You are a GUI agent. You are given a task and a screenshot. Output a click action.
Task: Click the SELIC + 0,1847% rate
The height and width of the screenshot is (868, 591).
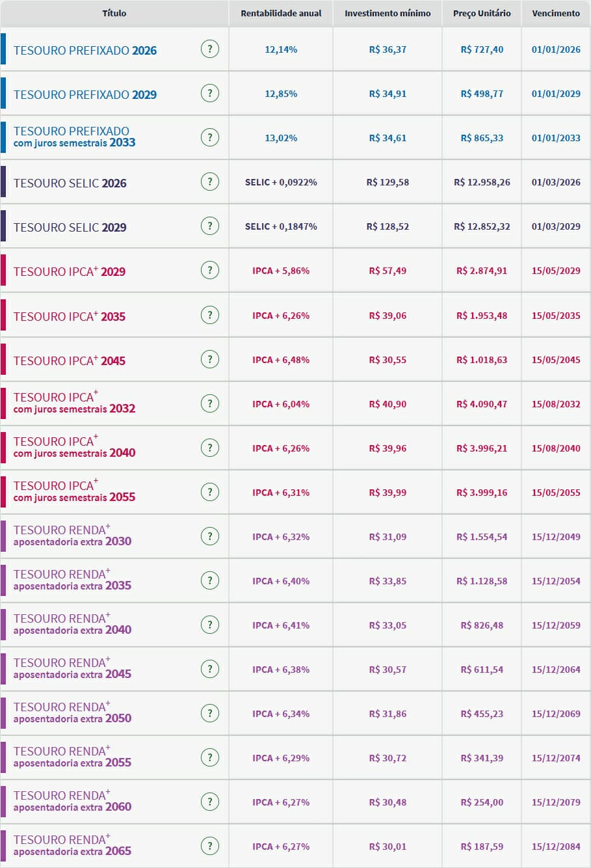pos(281,226)
